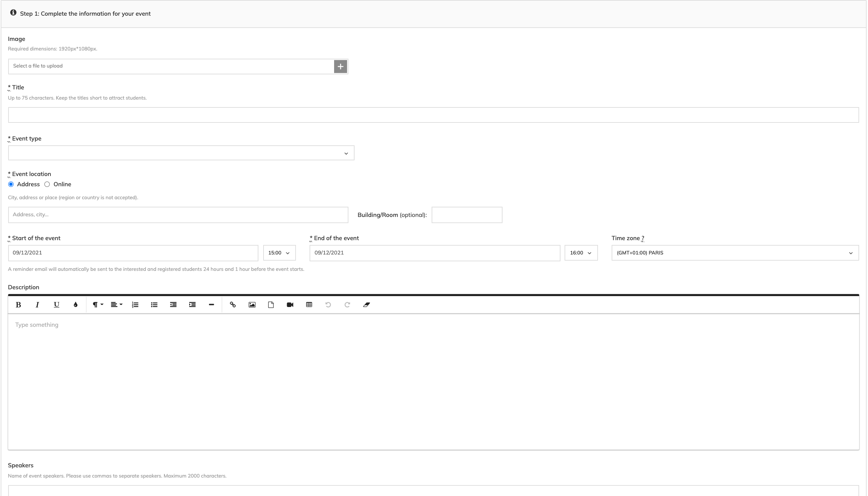Click the ordered list icon
868x496 pixels.
coord(135,305)
